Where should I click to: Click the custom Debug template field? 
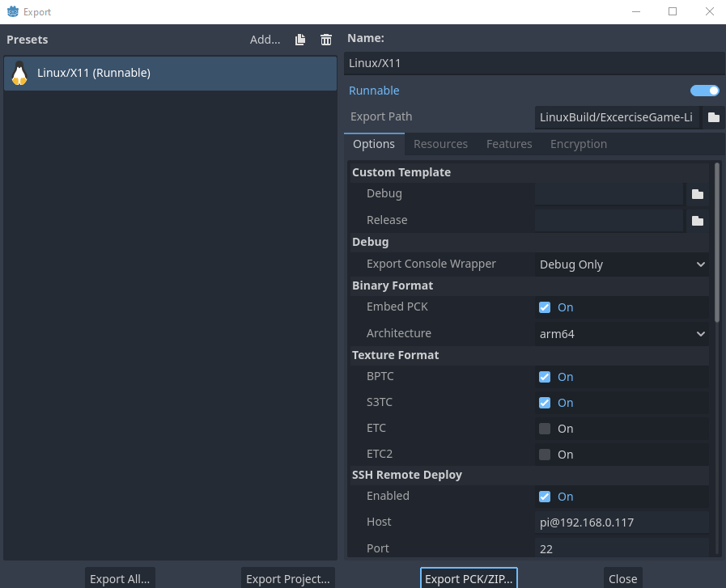(x=609, y=194)
